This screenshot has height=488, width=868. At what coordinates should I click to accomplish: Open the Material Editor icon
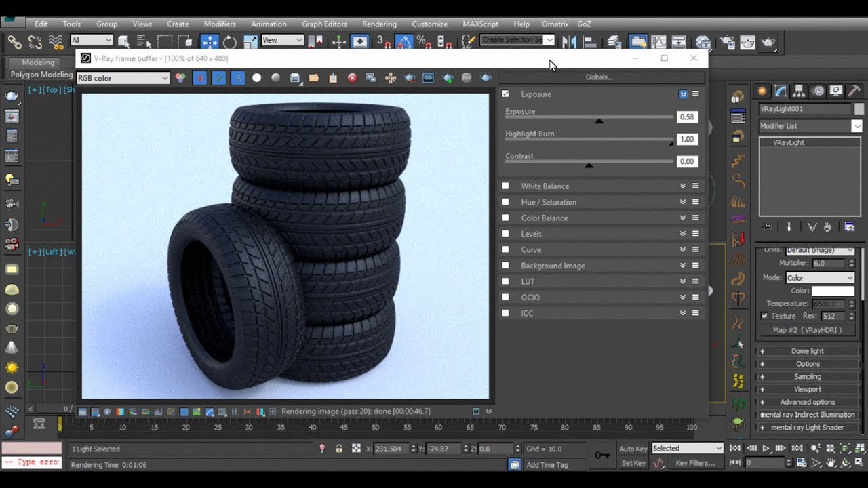coord(703,41)
